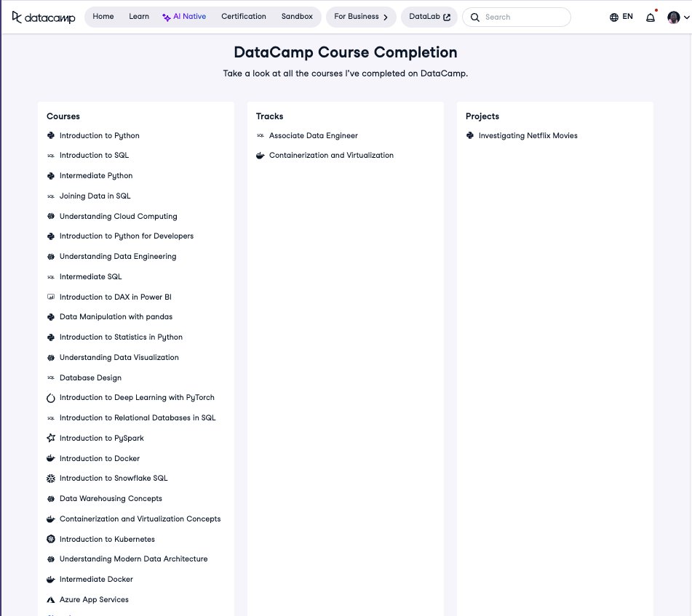The height and width of the screenshot is (616, 692).
Task: Open the Joining Data in SQL course
Action: [x=95, y=196]
